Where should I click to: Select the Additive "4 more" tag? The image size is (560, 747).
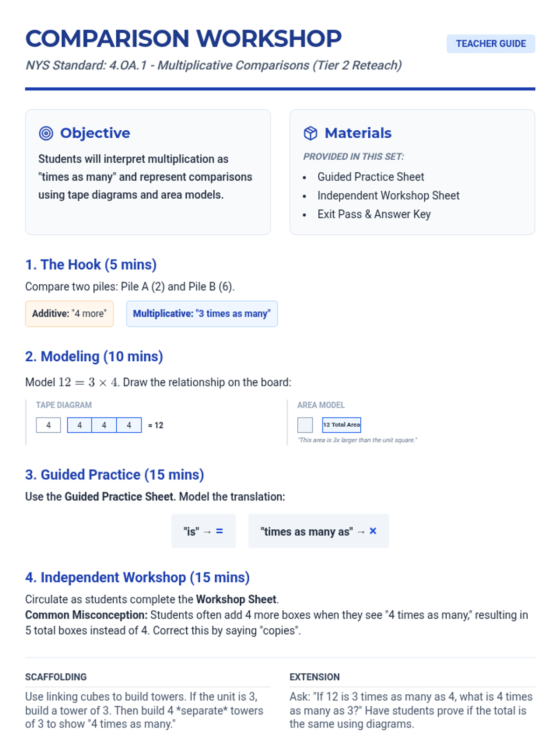coord(70,314)
